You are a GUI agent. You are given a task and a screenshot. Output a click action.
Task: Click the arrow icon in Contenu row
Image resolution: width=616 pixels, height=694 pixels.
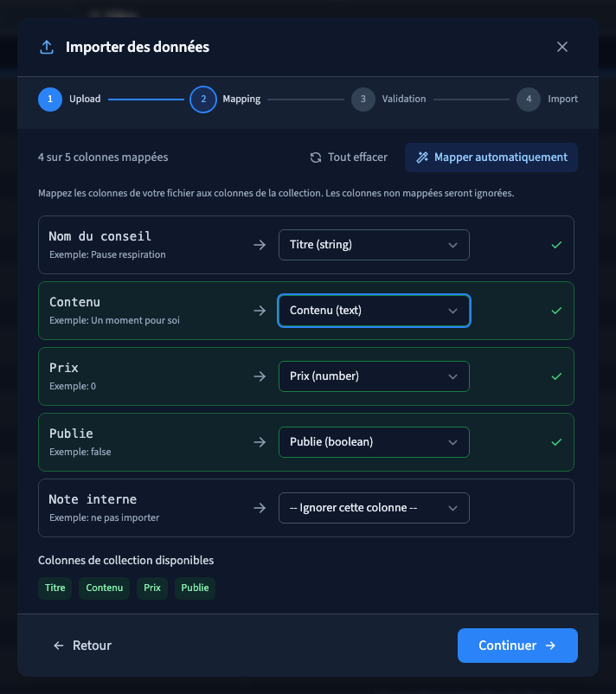[x=260, y=311]
